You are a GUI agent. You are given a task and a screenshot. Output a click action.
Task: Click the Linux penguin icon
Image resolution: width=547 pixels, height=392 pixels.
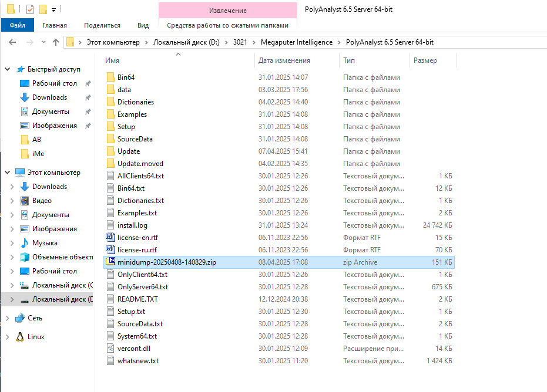pyautogui.click(x=20, y=337)
